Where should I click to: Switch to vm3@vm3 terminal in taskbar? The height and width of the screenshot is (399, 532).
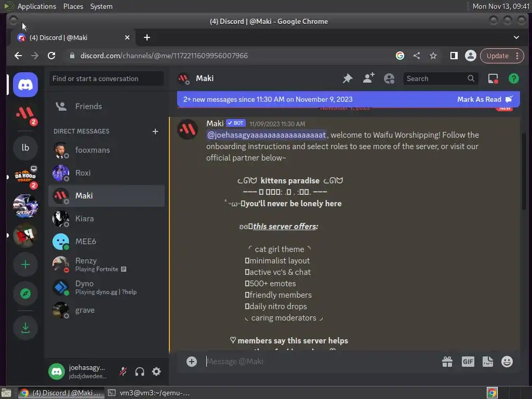[149, 393]
